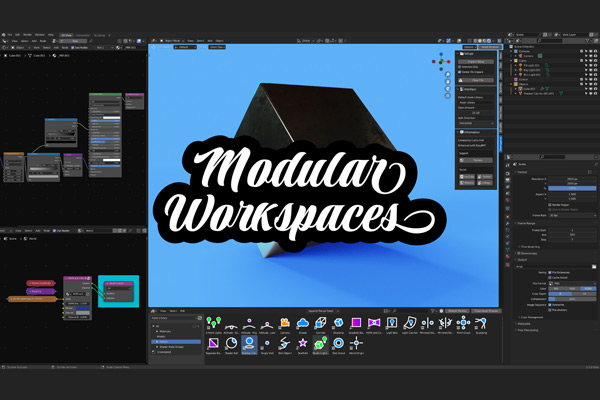The width and height of the screenshot is (600, 400).
Task: Adjust the Compression slider in Output
Action: (x=572, y=299)
